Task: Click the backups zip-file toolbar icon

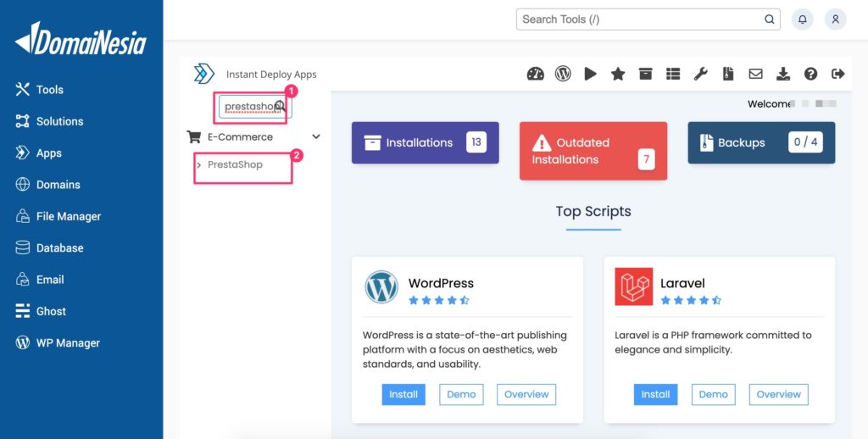Action: click(728, 74)
